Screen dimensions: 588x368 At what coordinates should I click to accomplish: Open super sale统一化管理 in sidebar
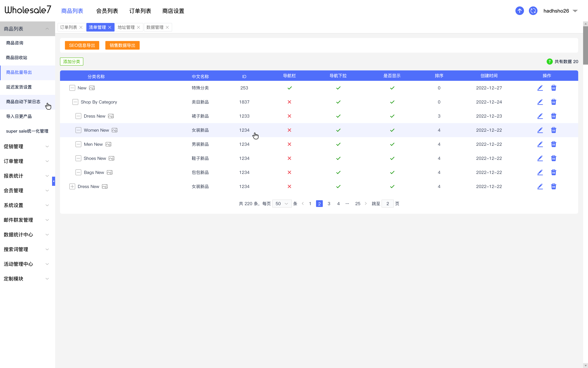pyautogui.click(x=28, y=131)
